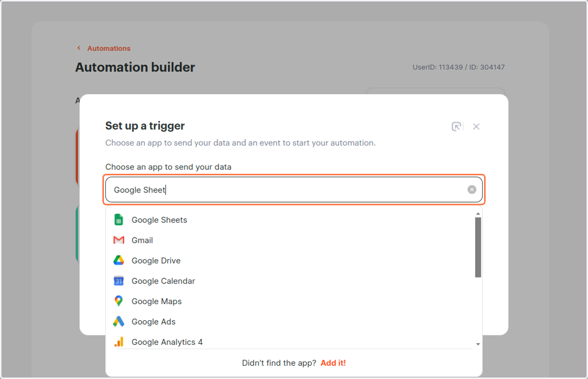Click the Gmail envelope icon

[x=119, y=240]
